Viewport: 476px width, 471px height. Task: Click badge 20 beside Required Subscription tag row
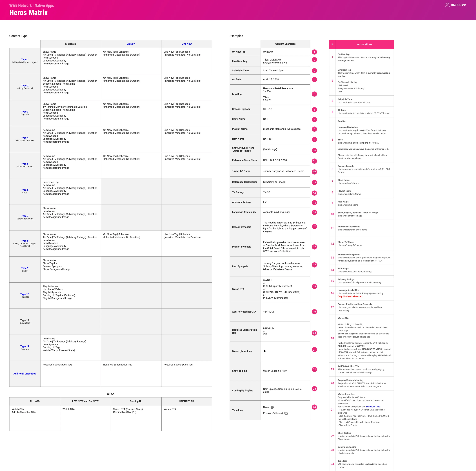point(314,333)
